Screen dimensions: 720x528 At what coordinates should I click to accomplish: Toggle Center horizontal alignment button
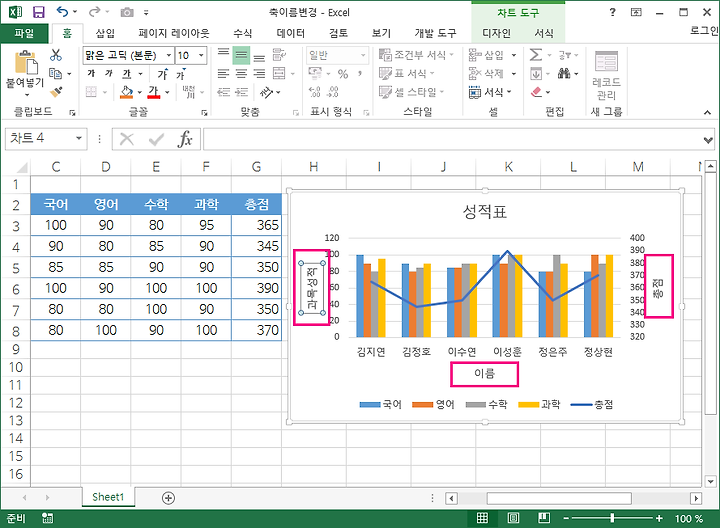(x=241, y=73)
